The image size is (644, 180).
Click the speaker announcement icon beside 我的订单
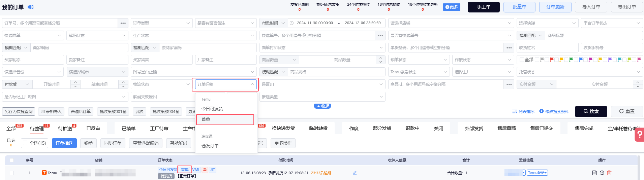pyautogui.click(x=31, y=7)
